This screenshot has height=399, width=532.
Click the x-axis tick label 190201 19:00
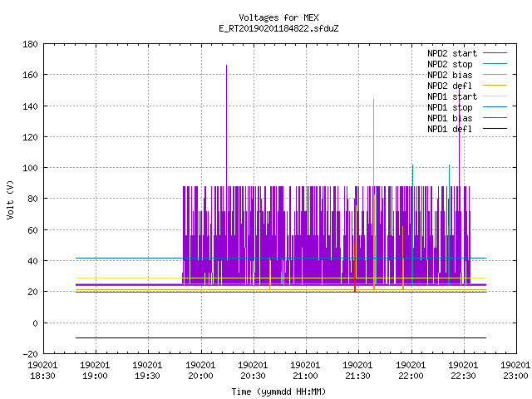(x=95, y=370)
